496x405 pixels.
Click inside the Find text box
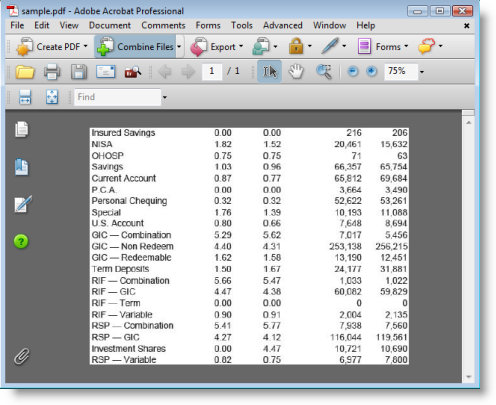(x=117, y=97)
